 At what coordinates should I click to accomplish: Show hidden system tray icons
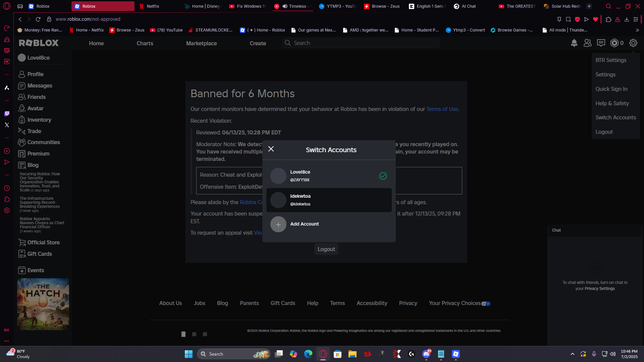coord(573,354)
